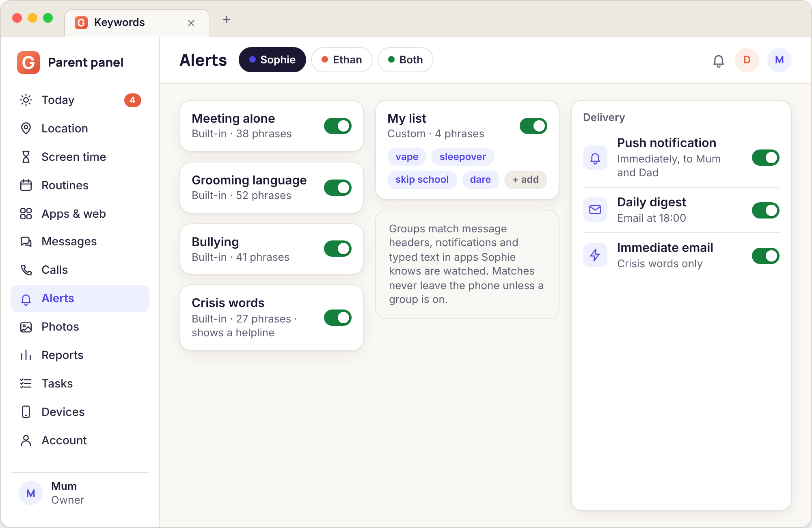Image resolution: width=812 pixels, height=528 pixels.
Task: Open a new browser tab with plus
Action: 227,19
